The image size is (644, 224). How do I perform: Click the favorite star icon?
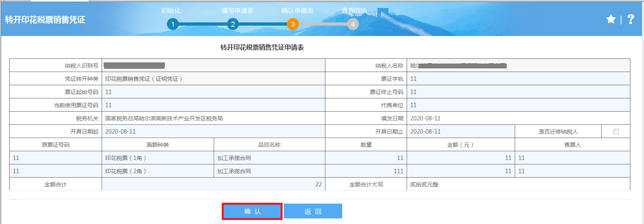click(x=611, y=19)
